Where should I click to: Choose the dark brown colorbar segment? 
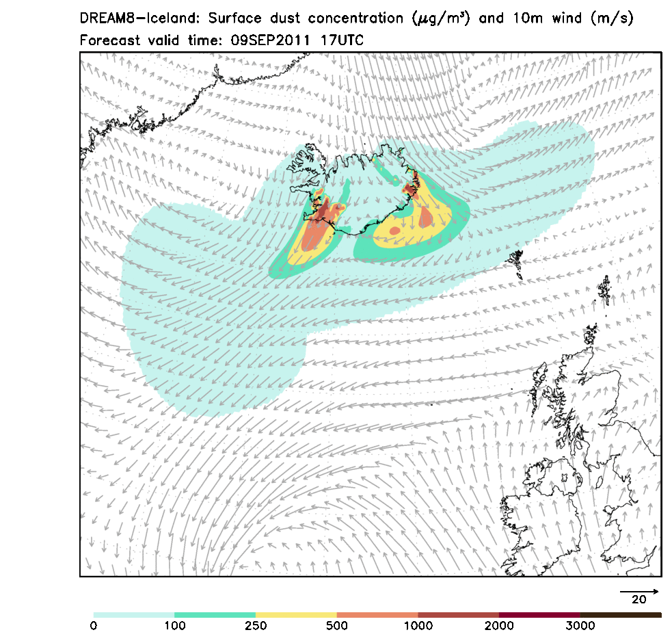pos(620,615)
